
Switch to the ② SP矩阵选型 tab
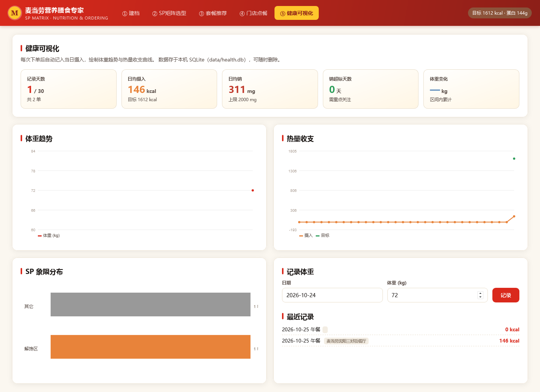click(169, 13)
